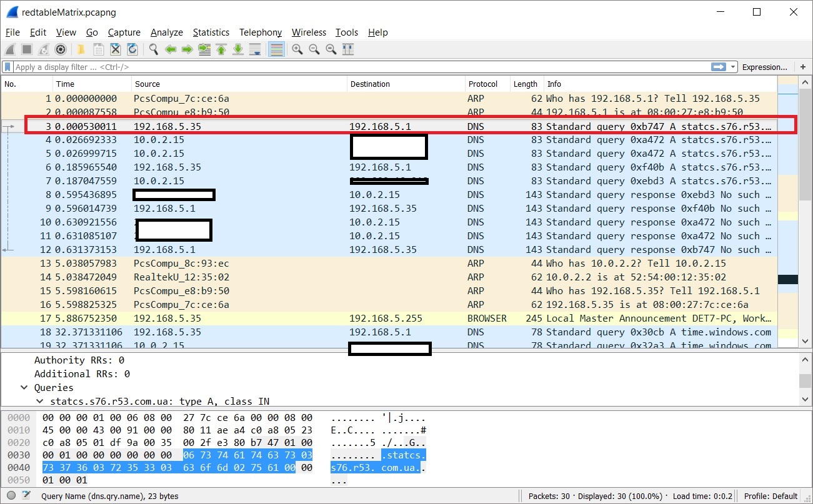
Task: Open expert information status bar circle
Action: click(x=11, y=496)
